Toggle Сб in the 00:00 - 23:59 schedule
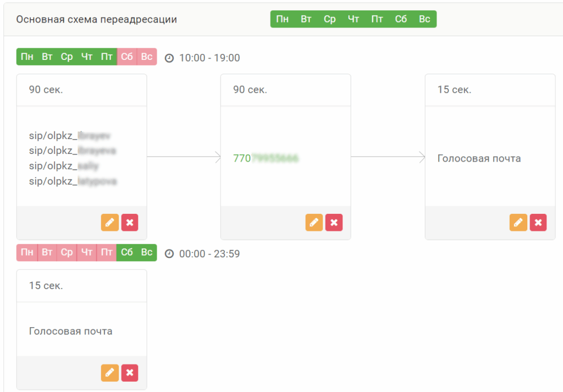The width and height of the screenshot is (563, 392). point(127,252)
